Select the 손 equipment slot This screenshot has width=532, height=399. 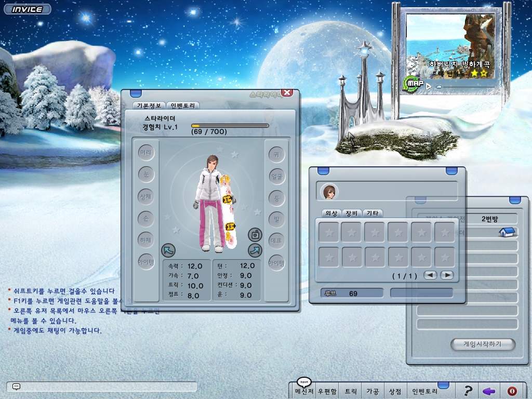(x=146, y=219)
